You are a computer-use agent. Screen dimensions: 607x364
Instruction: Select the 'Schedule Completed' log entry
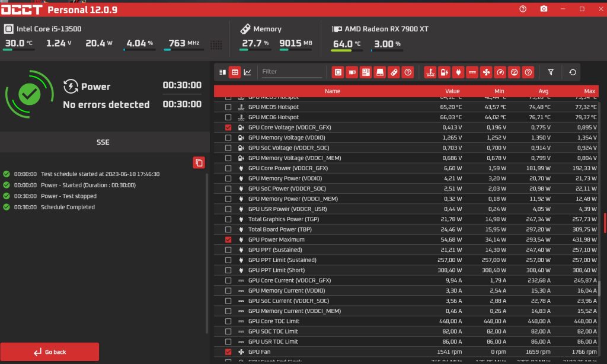coord(68,207)
